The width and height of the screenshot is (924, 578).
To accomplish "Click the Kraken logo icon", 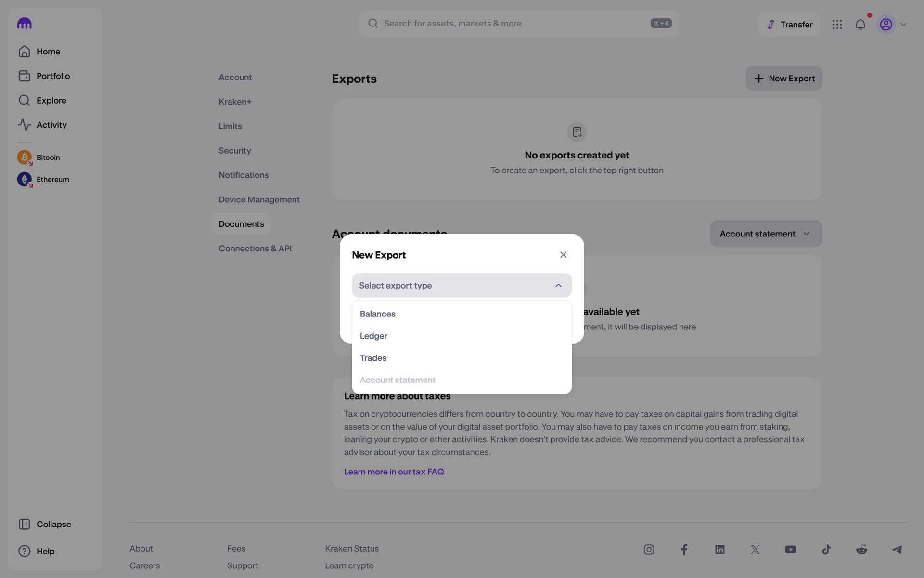I will pyautogui.click(x=24, y=23).
